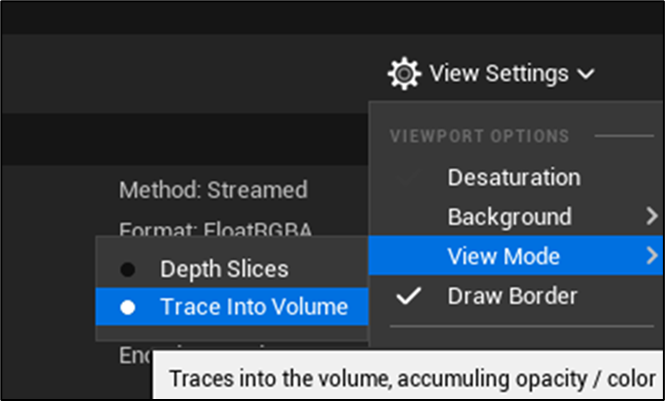Click the Draw Border checkmark
This screenshot has height=401, width=665.
(x=410, y=296)
